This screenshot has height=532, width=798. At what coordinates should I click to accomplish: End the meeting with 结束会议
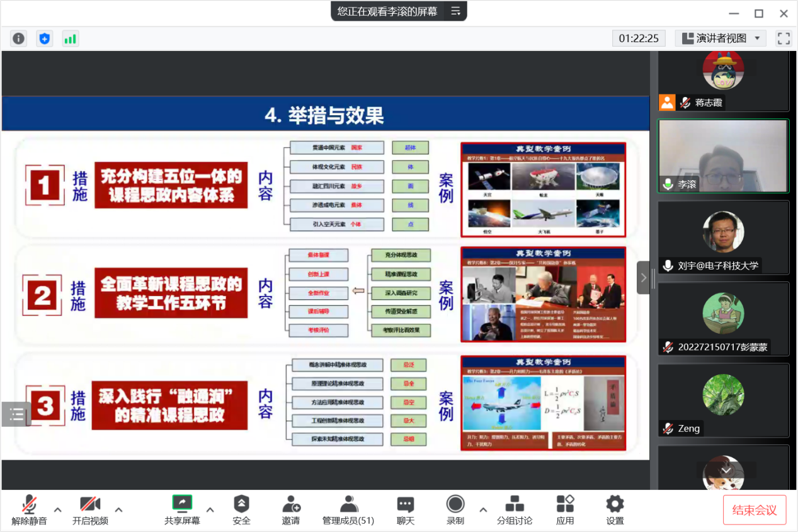tap(754, 510)
